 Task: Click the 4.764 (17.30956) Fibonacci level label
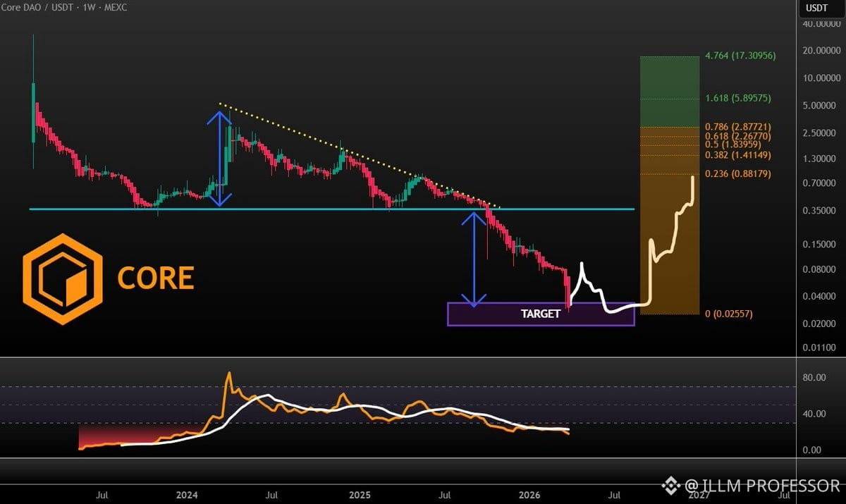(740, 55)
